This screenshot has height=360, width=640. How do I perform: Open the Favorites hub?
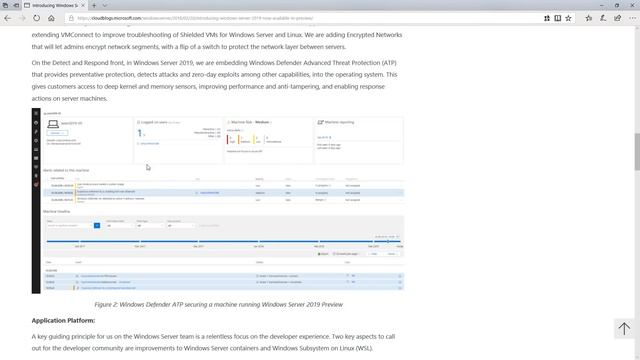click(589, 18)
